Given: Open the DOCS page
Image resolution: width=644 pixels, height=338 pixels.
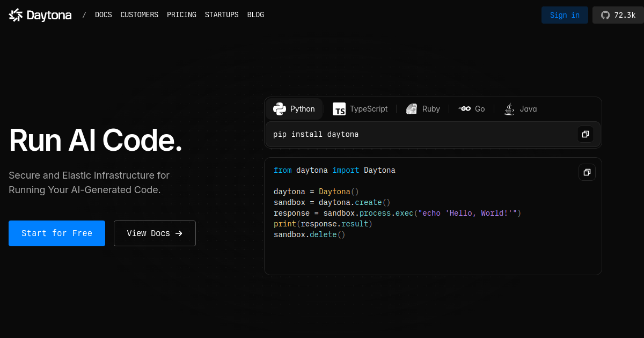Looking at the screenshot, I should point(104,15).
